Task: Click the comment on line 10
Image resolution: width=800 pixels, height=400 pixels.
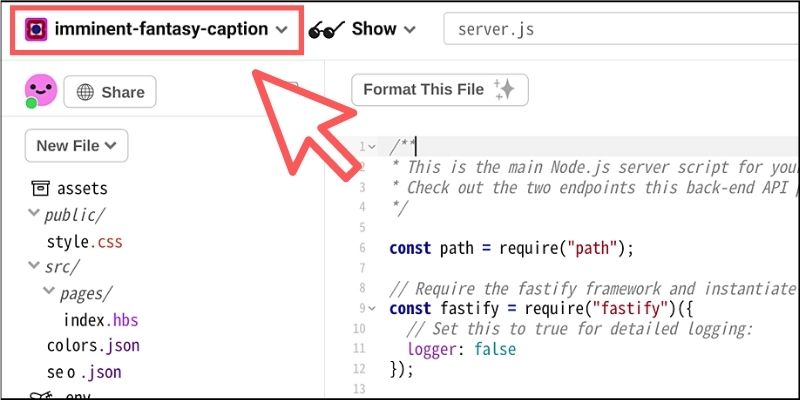Action: click(580, 329)
